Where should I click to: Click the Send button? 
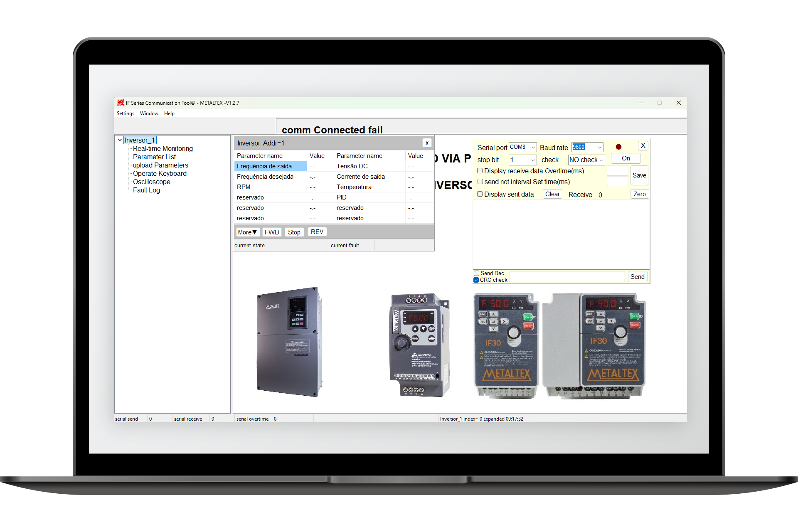(x=638, y=277)
